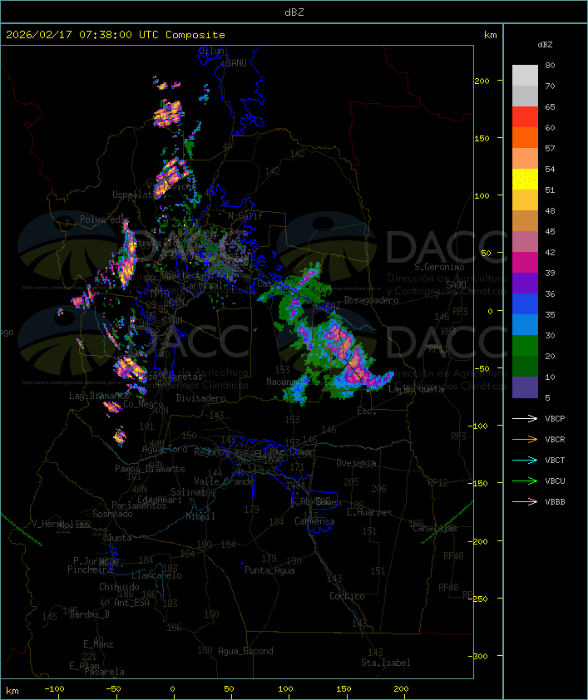Click the -300 tick on the vertical axis
The height and width of the screenshot is (700, 588).
pos(480,656)
